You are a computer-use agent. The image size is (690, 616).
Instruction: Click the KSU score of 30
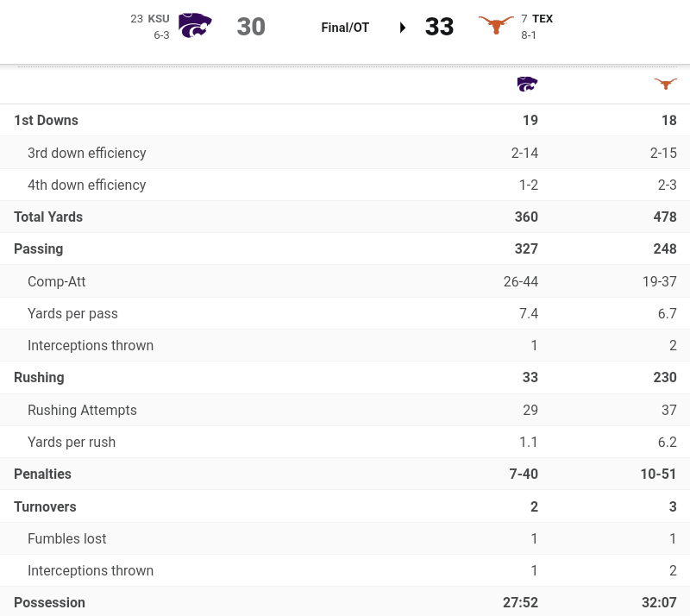(x=251, y=27)
